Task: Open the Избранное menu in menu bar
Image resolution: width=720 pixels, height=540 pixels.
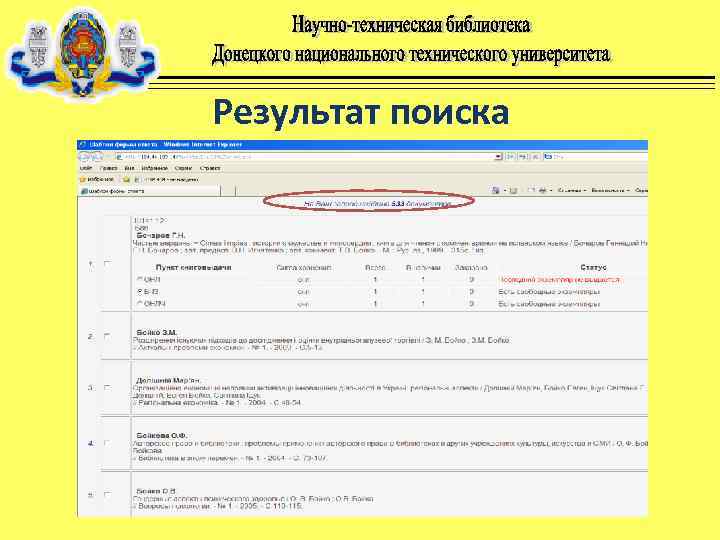Action: [x=154, y=169]
